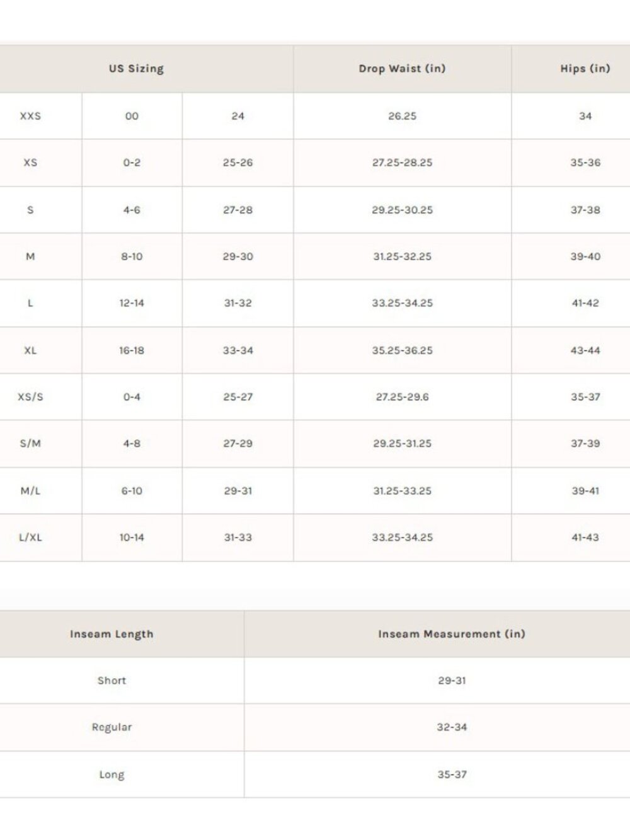
Task: Select the L/XL size label
Action: [30, 538]
